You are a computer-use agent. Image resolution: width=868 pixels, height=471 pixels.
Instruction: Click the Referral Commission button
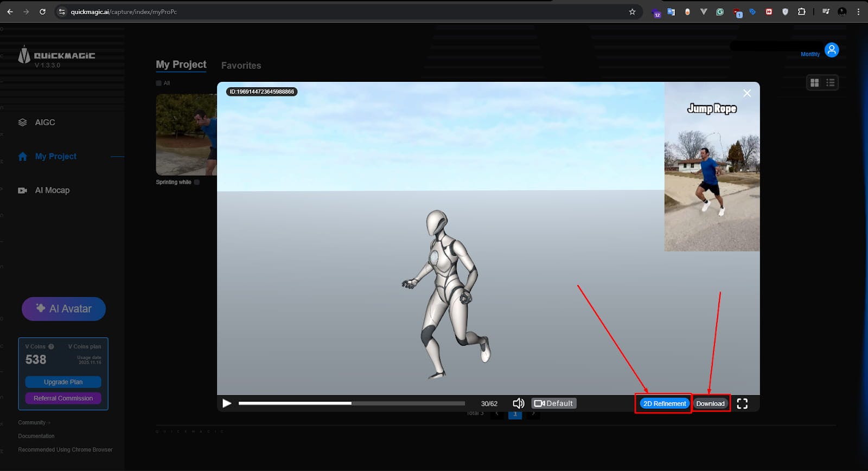pyautogui.click(x=63, y=398)
